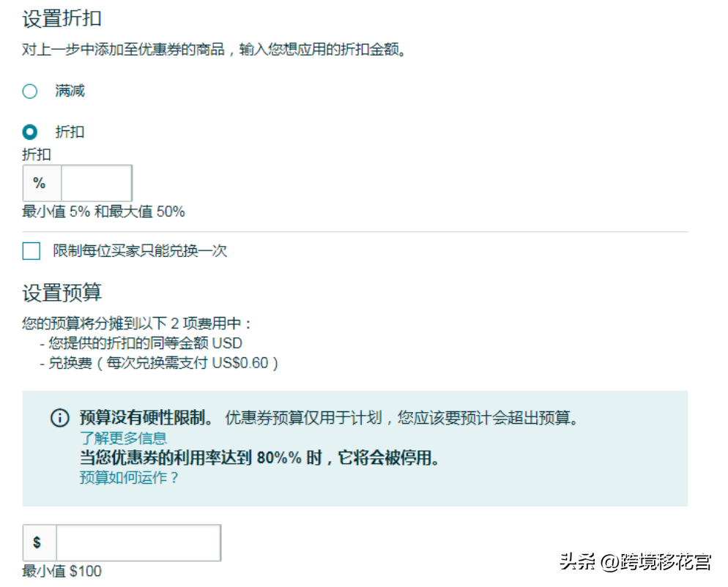Click the 设置预算 section heading
This screenshot has height=587, width=728.
(x=61, y=293)
